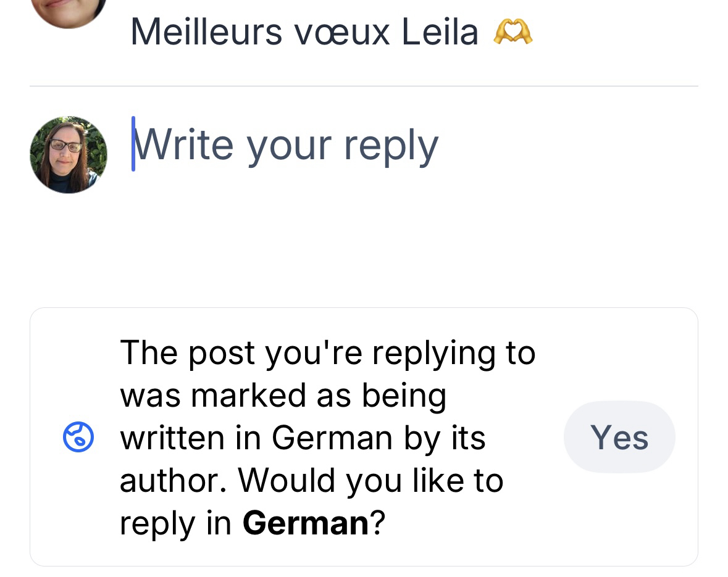Click the words 'reply in' in the prompt
The image size is (728, 577).
(175, 523)
